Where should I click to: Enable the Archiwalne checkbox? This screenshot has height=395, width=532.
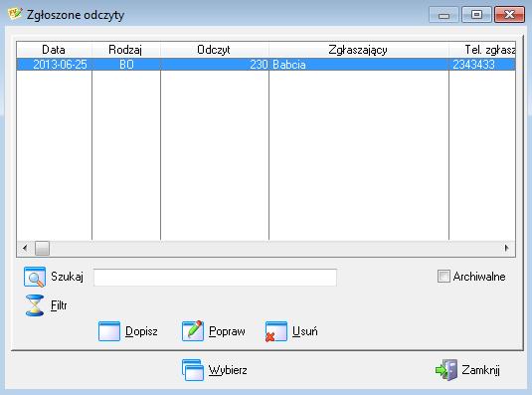click(443, 277)
